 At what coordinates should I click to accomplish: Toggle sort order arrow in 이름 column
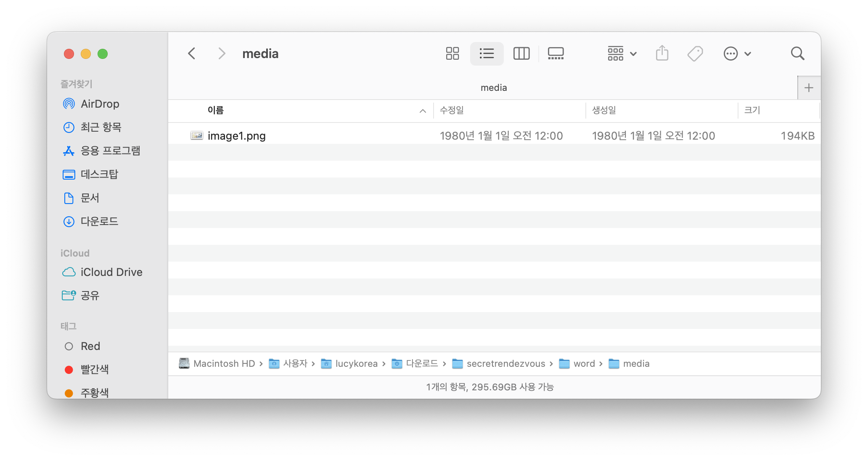(x=423, y=111)
